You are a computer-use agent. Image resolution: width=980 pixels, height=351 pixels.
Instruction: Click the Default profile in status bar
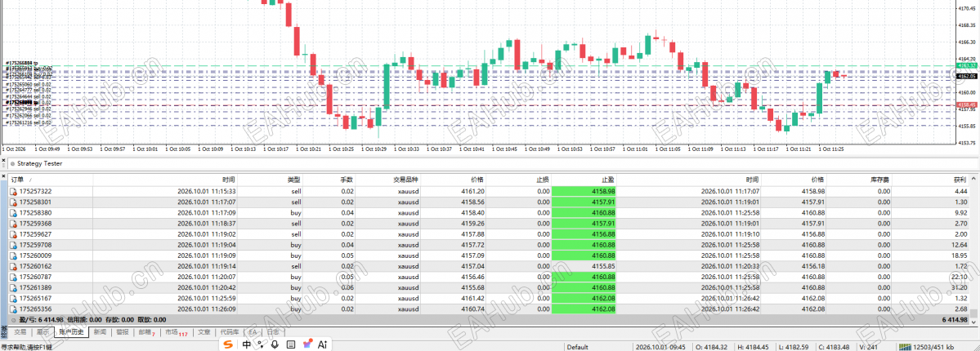click(578, 347)
